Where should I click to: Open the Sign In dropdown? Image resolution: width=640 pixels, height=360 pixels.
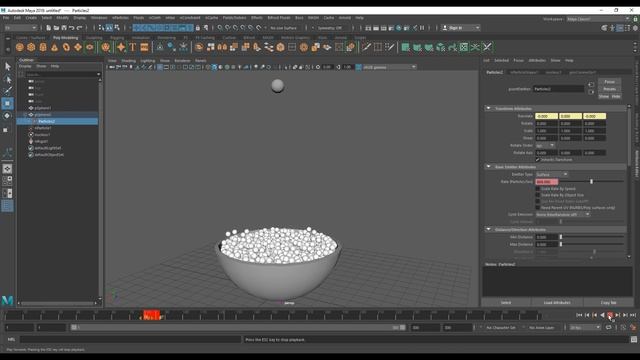tap(461, 28)
